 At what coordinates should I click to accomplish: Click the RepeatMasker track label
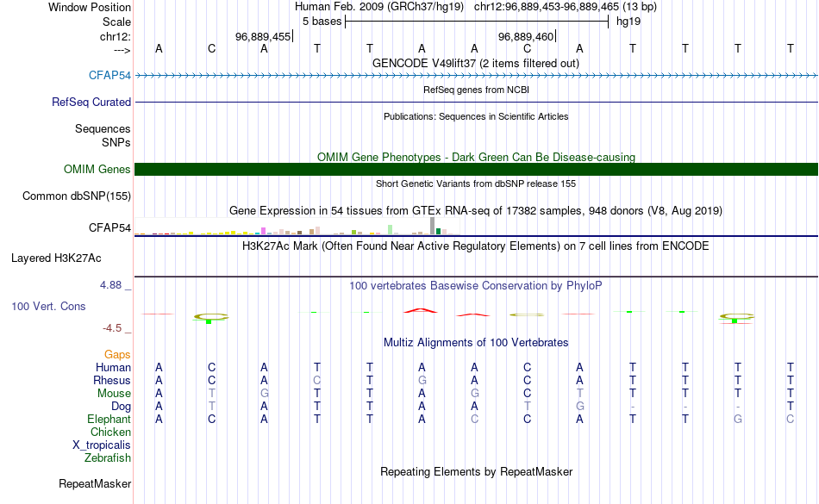[x=95, y=484]
